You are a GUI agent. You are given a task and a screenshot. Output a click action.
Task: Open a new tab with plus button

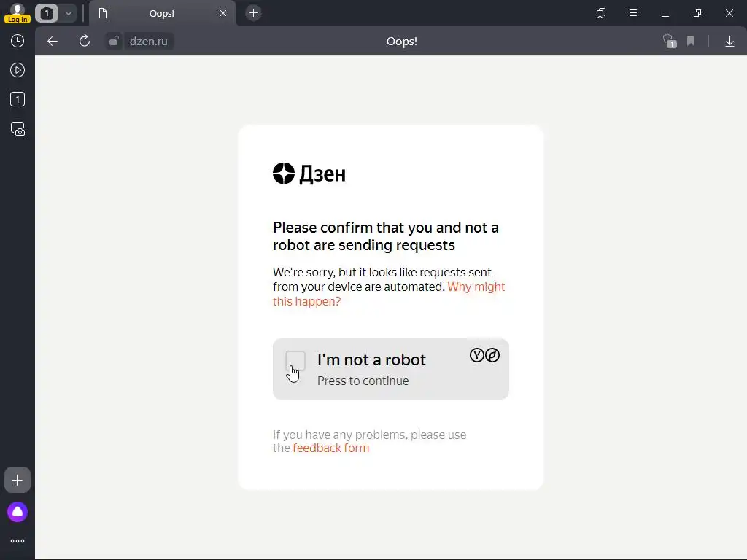(253, 13)
